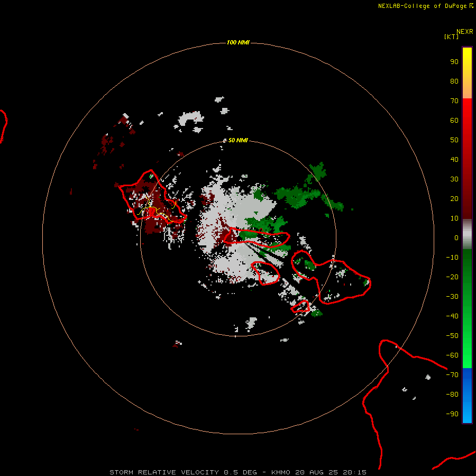Click the 0 value on velocity scale
The width and height of the screenshot is (476, 476).
pyautogui.click(x=456, y=237)
